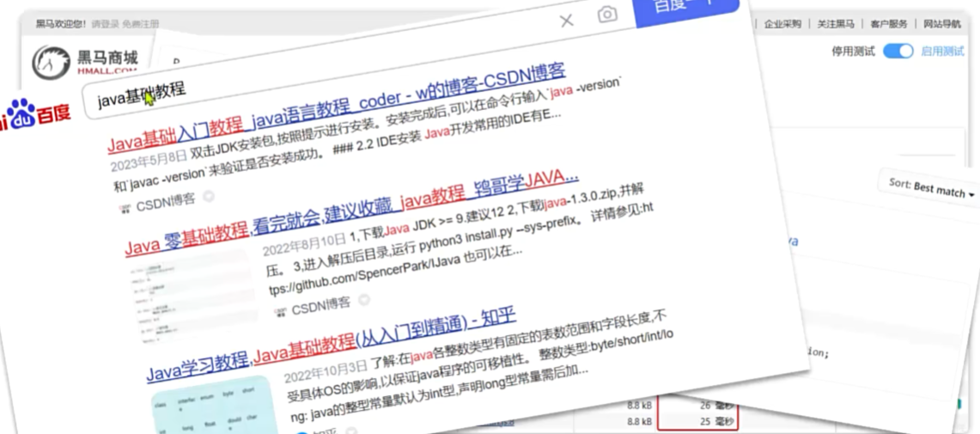
Task: Click 启用测试 label next to the switch
Action: click(x=942, y=52)
